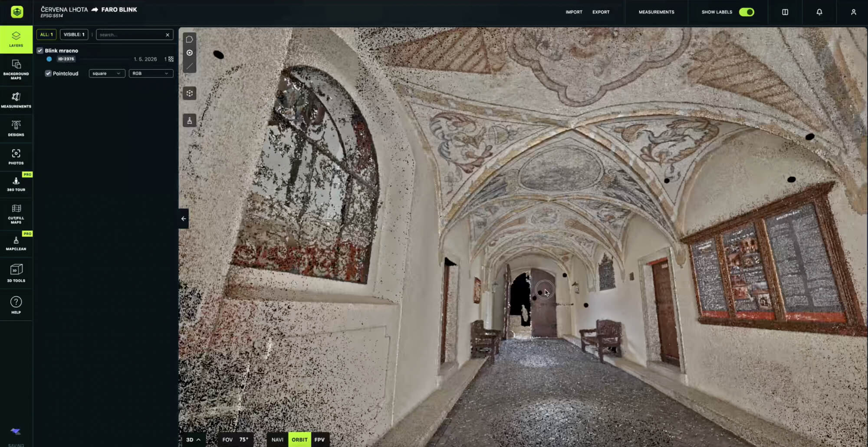Image resolution: width=868 pixels, height=447 pixels.
Task: Click the app logo in top-left corner
Action: pos(17,12)
